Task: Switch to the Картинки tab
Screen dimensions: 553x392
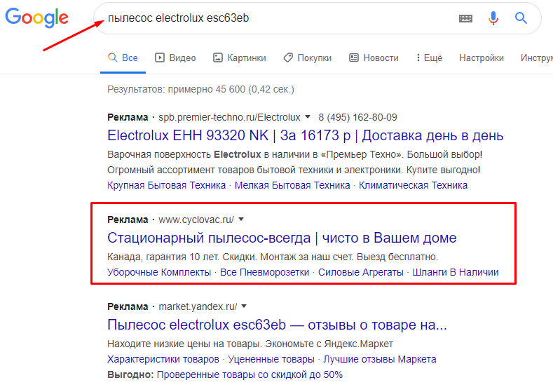Action: pos(240,58)
